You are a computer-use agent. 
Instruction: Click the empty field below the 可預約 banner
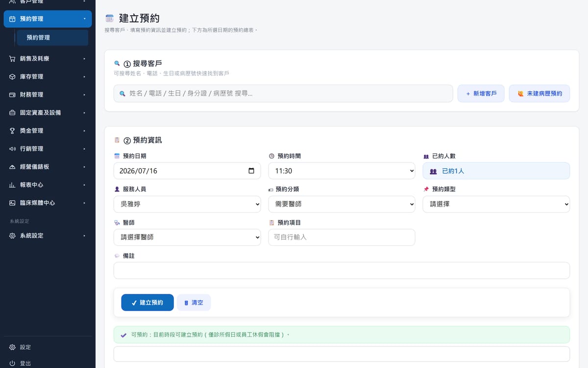pos(342,354)
